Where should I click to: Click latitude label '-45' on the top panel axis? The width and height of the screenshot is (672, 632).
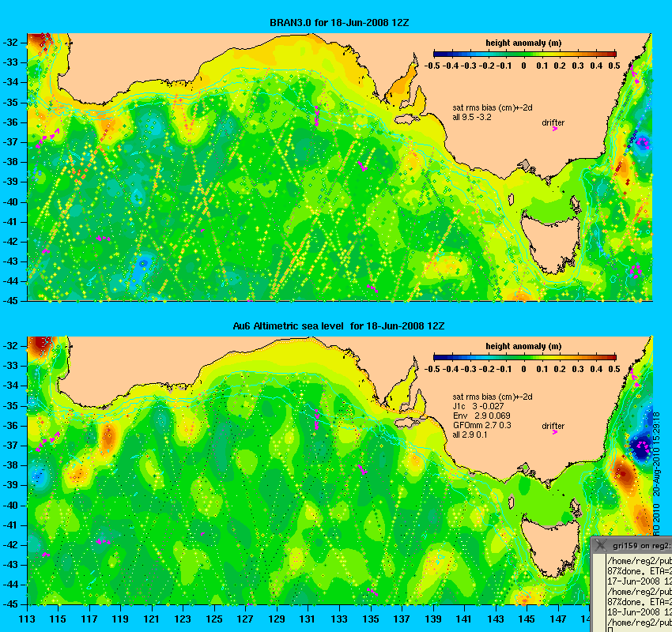[10, 301]
